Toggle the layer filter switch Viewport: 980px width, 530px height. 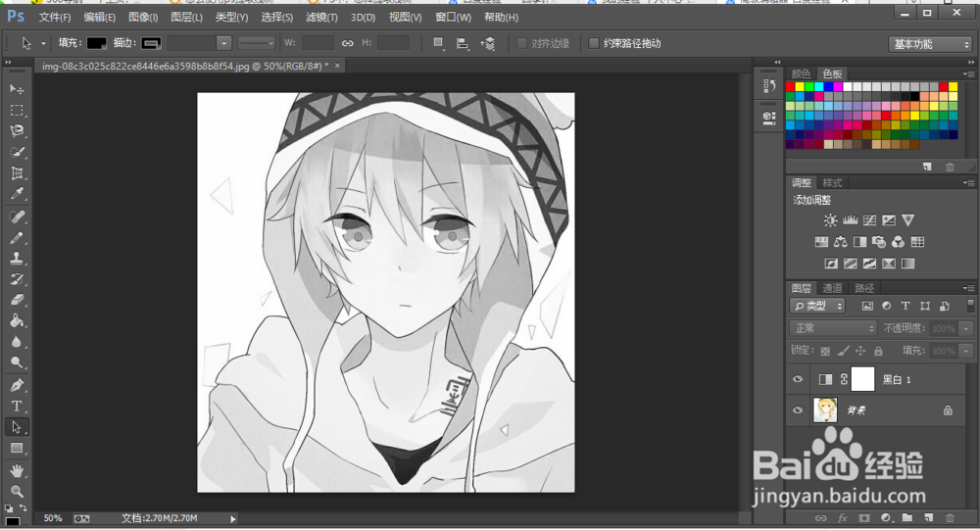[970, 306]
